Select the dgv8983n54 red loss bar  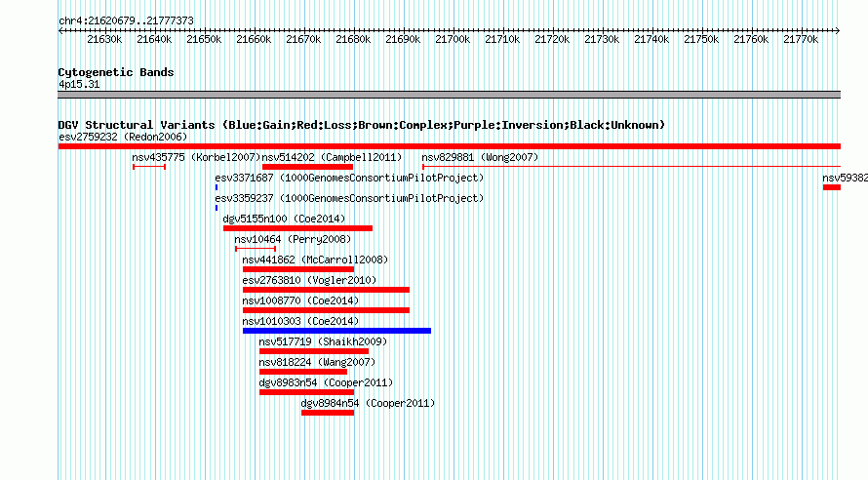306,392
